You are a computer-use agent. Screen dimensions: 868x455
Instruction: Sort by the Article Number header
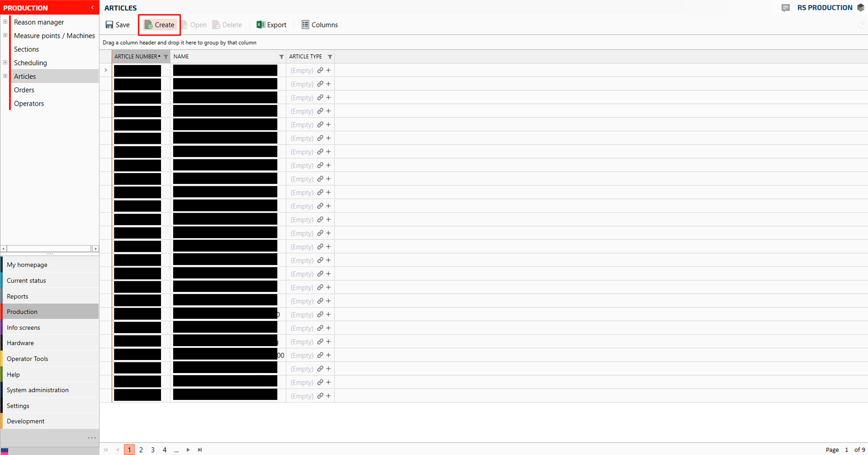[135, 57]
